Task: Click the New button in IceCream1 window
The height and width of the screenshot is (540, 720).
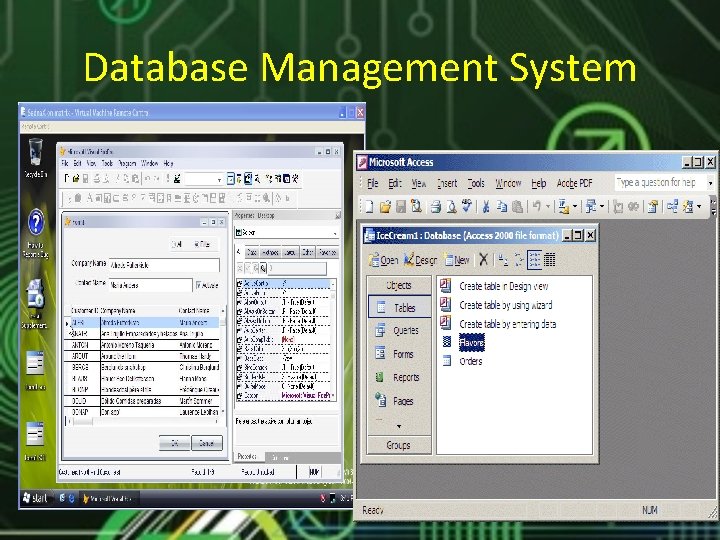Action: click(x=457, y=260)
